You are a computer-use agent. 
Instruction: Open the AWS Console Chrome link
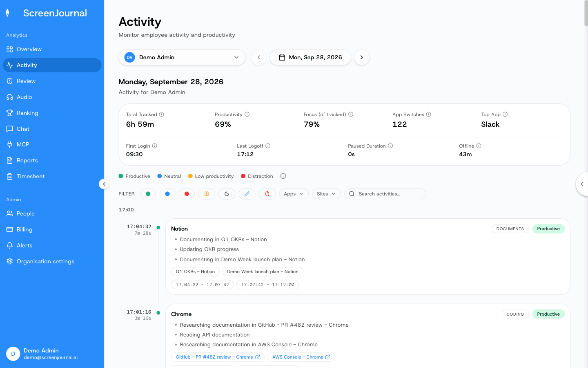click(x=301, y=357)
